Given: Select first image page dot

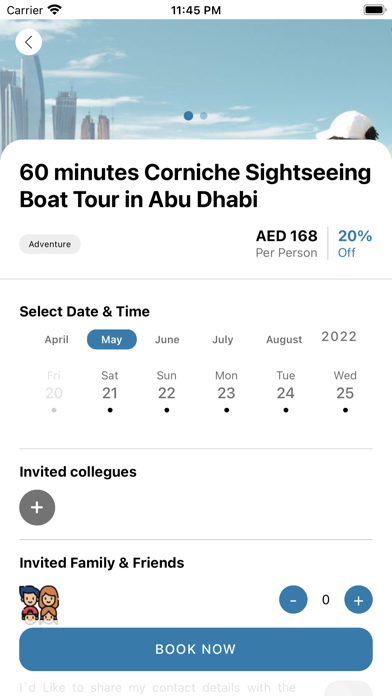Looking at the screenshot, I should [188, 116].
